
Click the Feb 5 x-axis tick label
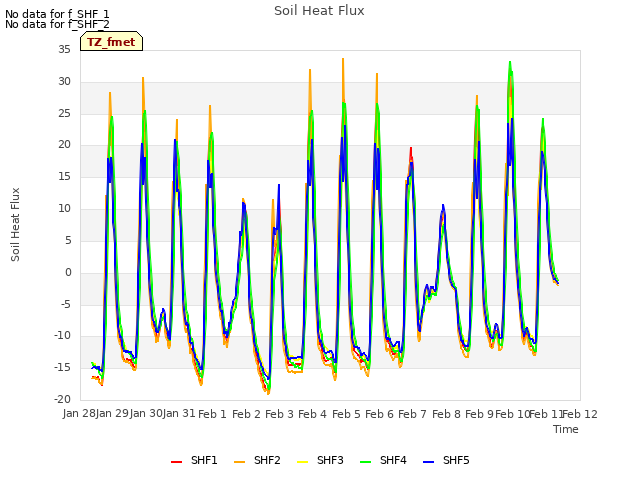346,414
